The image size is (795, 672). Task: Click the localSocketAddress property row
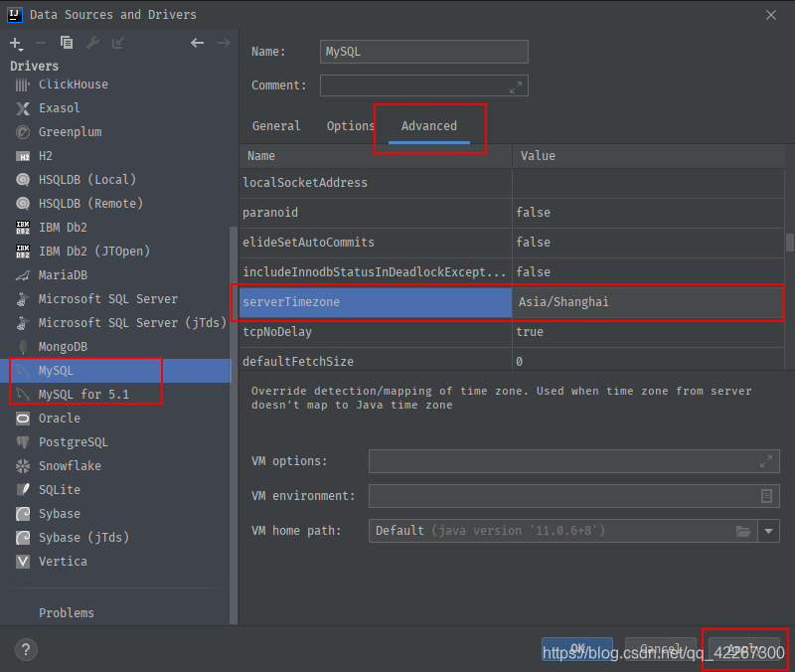pos(512,183)
